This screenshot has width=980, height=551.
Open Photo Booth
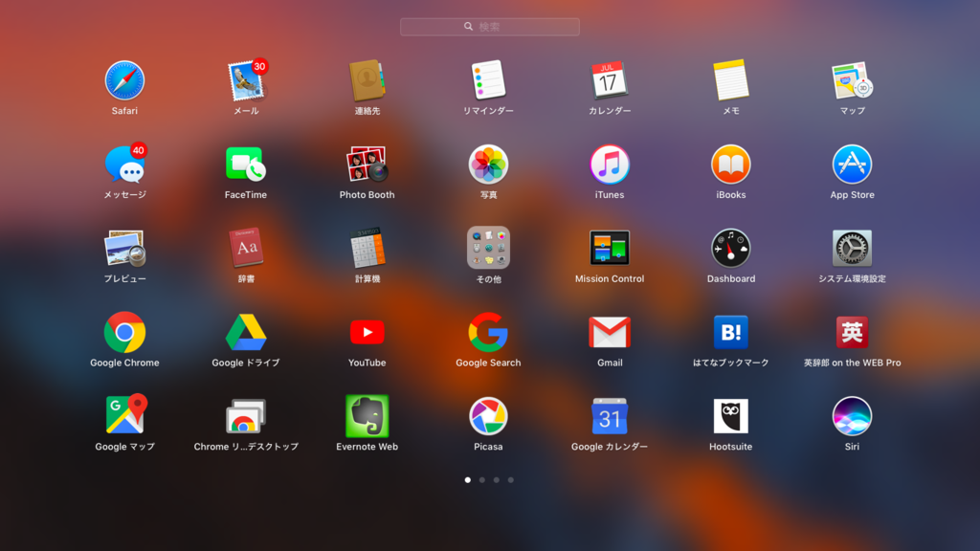(x=367, y=165)
